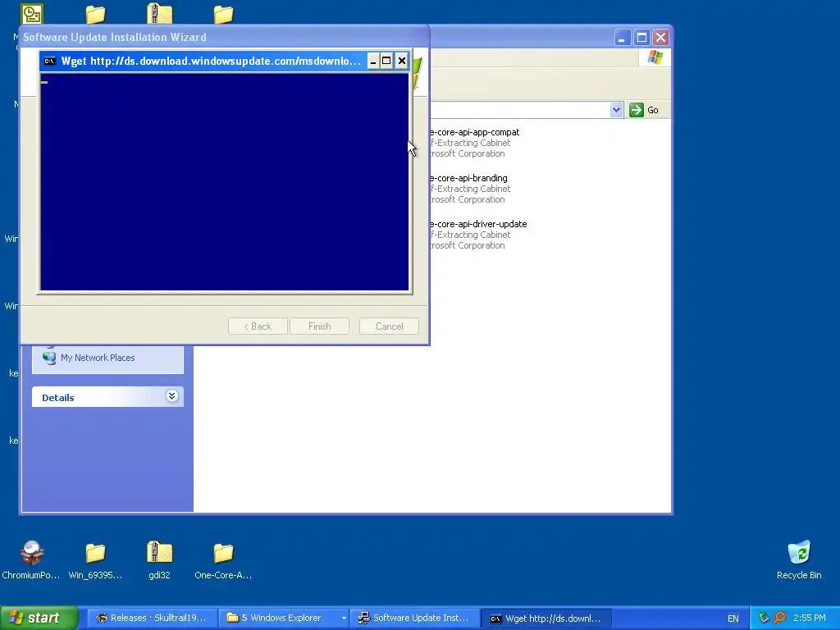Select the core-api-driver-update file
This screenshot has height=630, width=840.
[478, 224]
